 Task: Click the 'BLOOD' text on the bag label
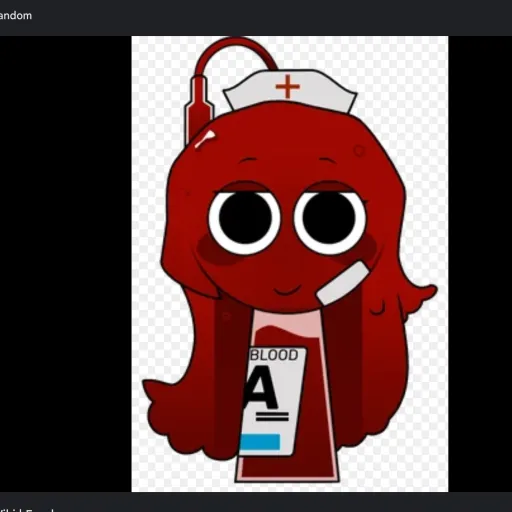coord(274,355)
